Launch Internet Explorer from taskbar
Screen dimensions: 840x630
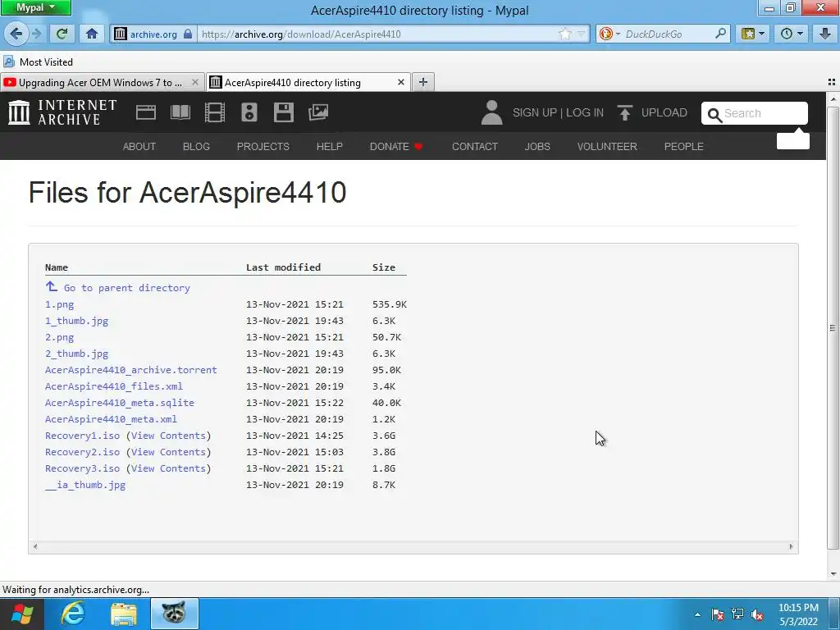pos(73,614)
